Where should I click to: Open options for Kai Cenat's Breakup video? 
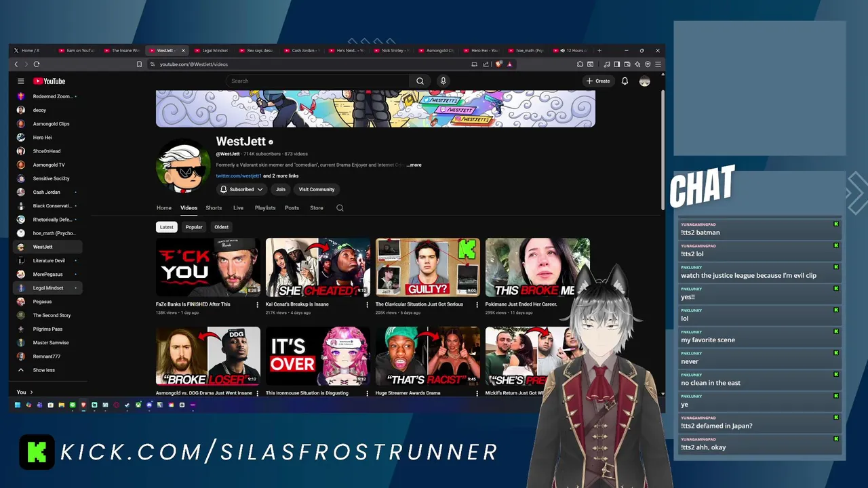coord(367,305)
